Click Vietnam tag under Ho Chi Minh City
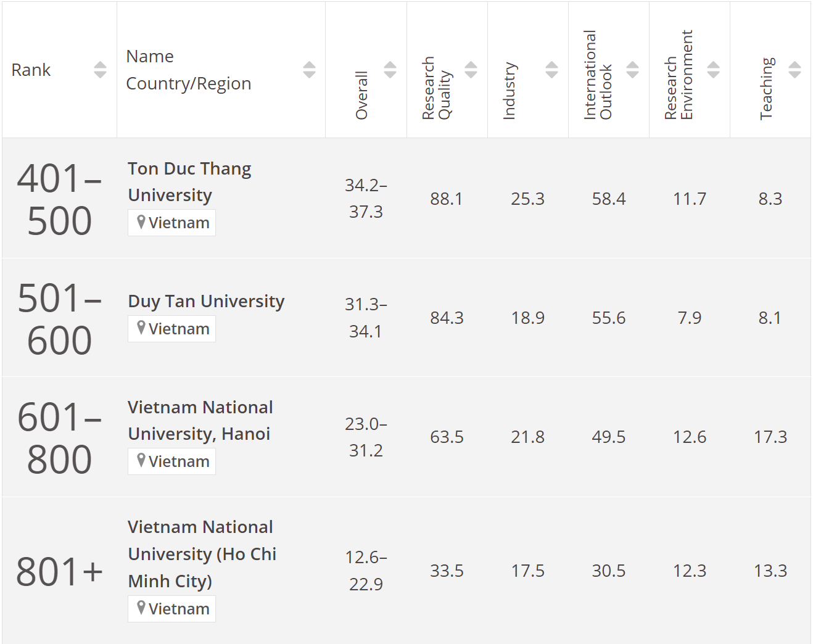Image resolution: width=813 pixels, height=644 pixels. pos(172,609)
